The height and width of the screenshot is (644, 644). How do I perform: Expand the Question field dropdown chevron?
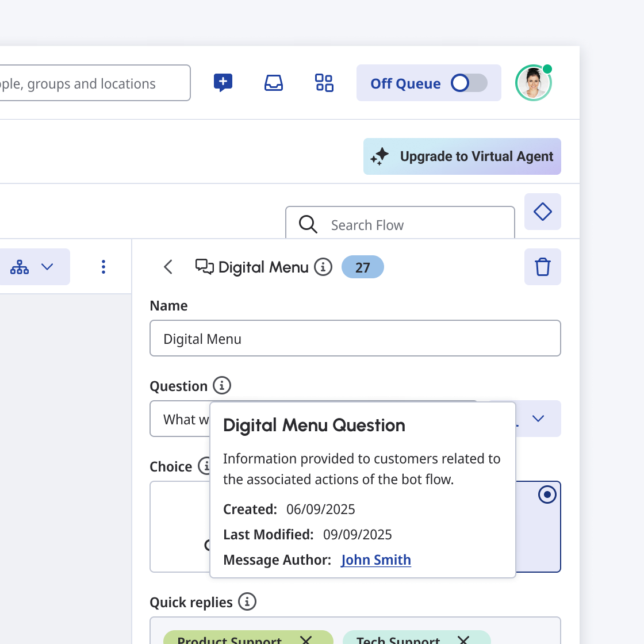(x=538, y=419)
